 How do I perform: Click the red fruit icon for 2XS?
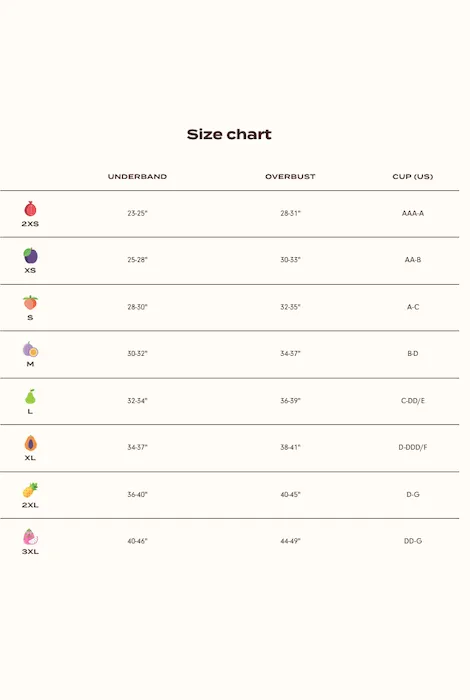pyautogui.click(x=30, y=208)
